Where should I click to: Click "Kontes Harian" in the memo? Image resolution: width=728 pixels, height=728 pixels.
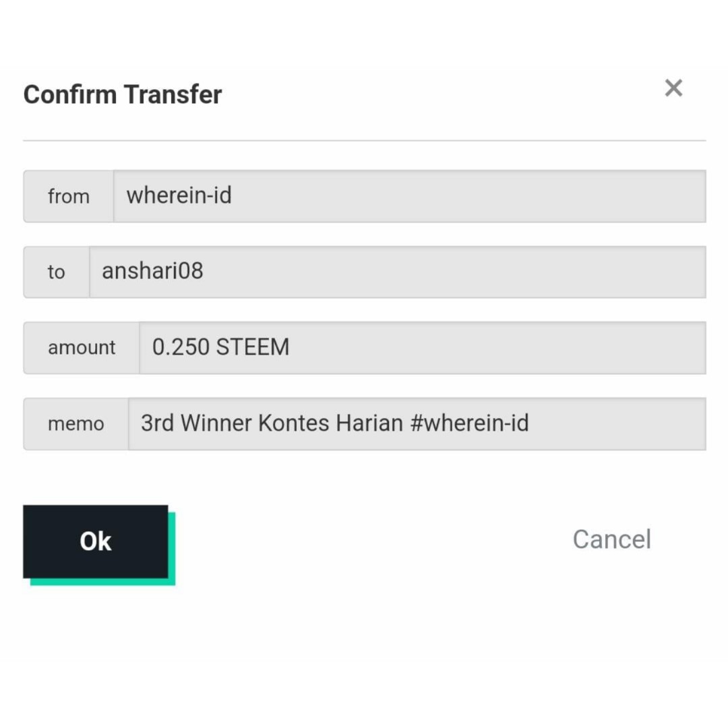click(x=330, y=423)
